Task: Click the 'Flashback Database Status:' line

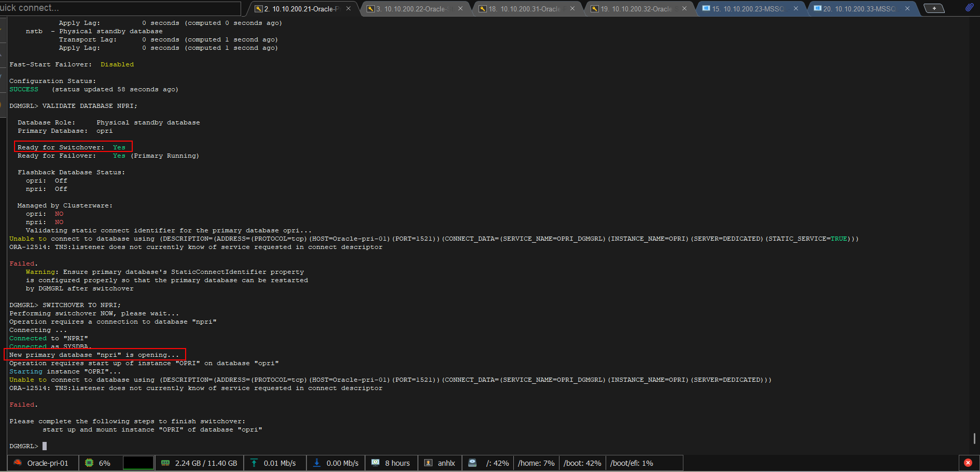Action: [72, 172]
